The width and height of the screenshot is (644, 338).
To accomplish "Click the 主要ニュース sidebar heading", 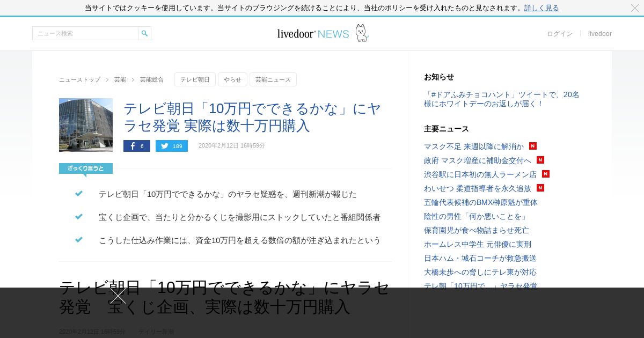I will 447,129.
